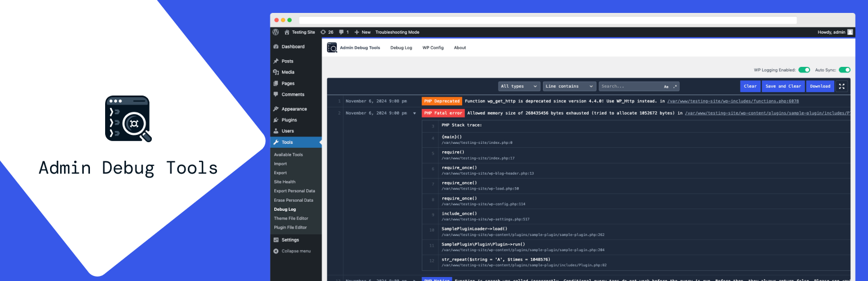Select Erase Personal Data submenu item
This screenshot has width=868, height=281.
coord(293,200)
